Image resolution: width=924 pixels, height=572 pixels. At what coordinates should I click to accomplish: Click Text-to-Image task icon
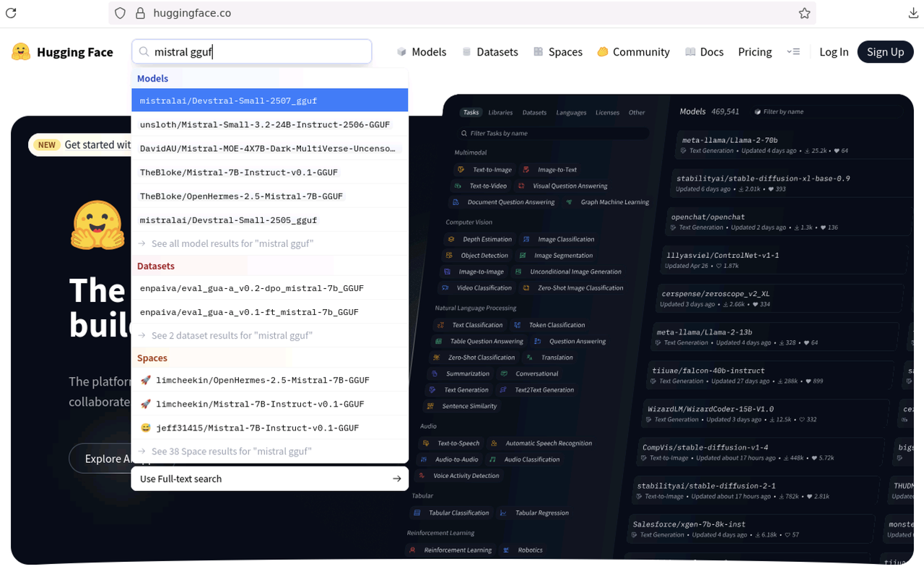[x=461, y=170]
